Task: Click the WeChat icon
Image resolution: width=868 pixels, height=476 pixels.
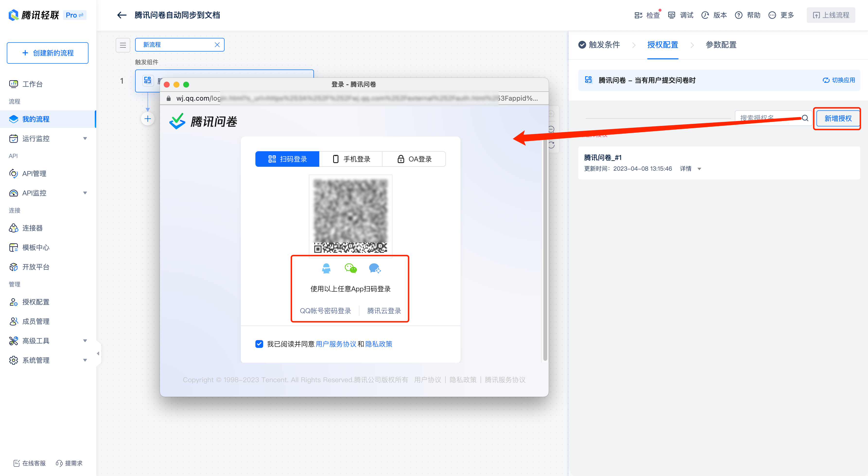Action: pyautogui.click(x=350, y=269)
